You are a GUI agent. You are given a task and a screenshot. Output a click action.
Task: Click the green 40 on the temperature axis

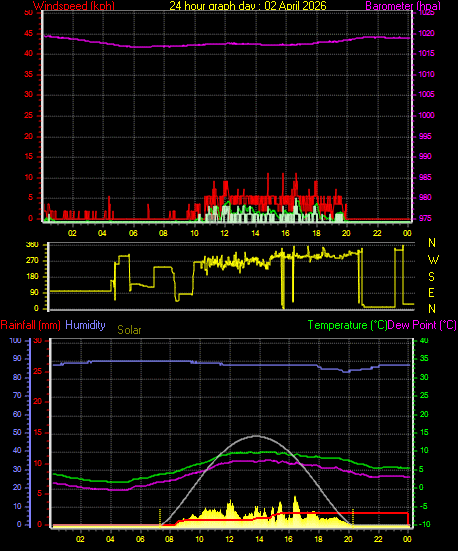click(424, 341)
